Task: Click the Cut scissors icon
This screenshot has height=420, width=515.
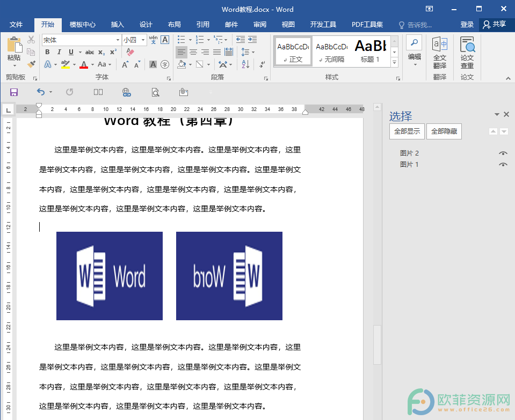Action: 31,40
